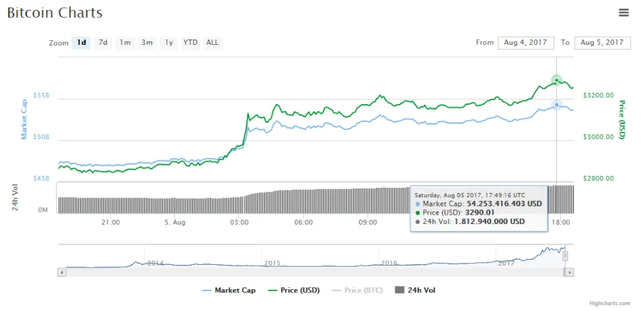Viewport: 644px width, 311px height.
Task: Click the navigator horizontal scrollbar track
Action: point(314,272)
